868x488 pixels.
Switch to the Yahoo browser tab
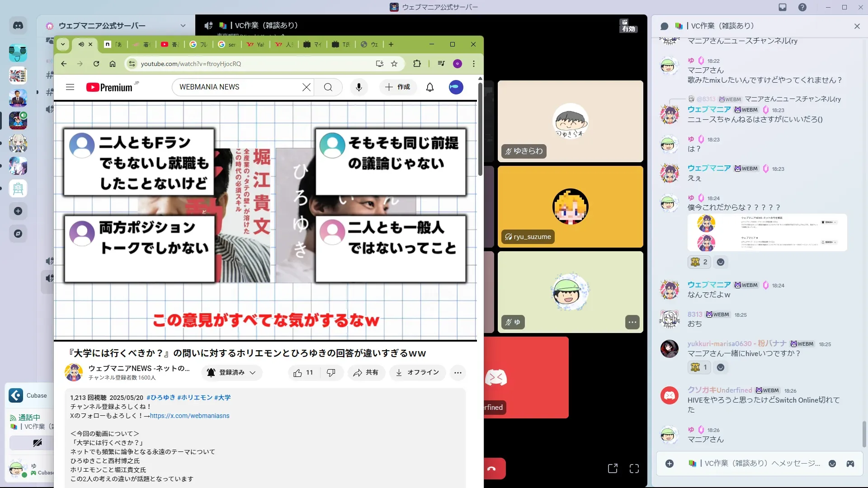coord(255,44)
